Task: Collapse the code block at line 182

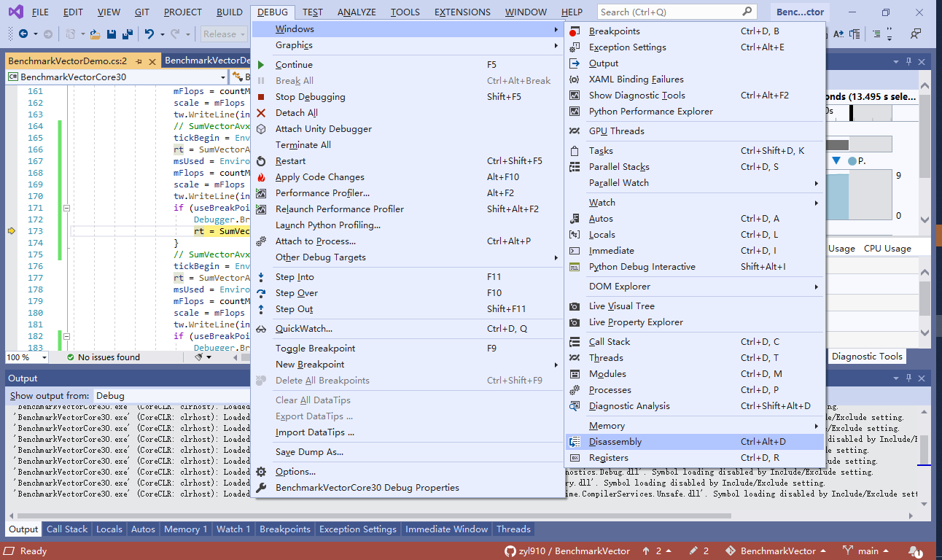Action: (67, 336)
